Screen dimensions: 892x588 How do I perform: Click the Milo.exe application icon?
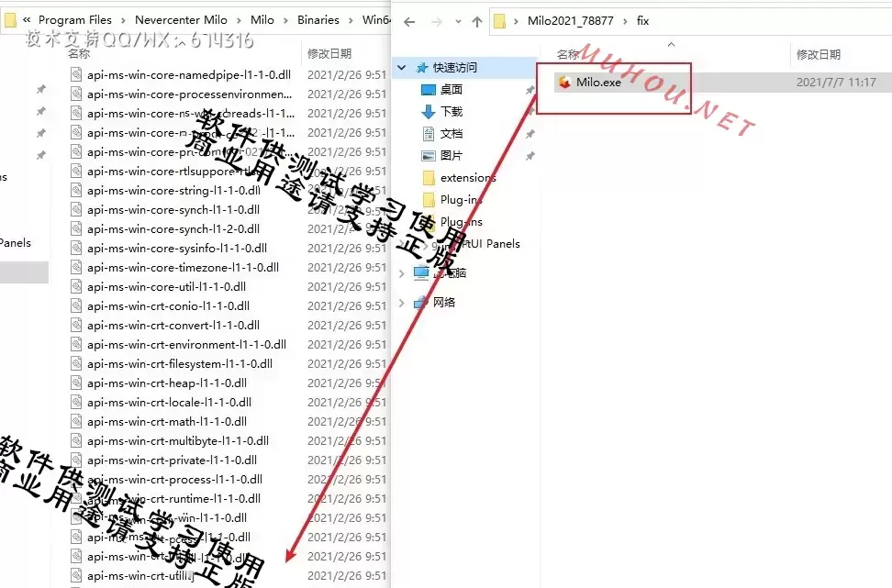click(564, 83)
